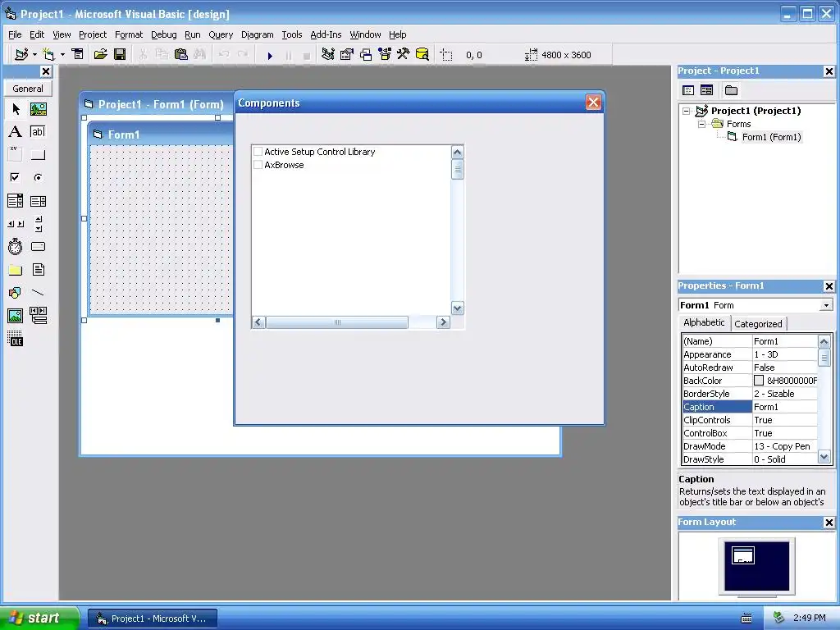Select the CheckBox tool in toolbox
Image resolution: width=840 pixels, height=630 pixels.
pyautogui.click(x=16, y=177)
